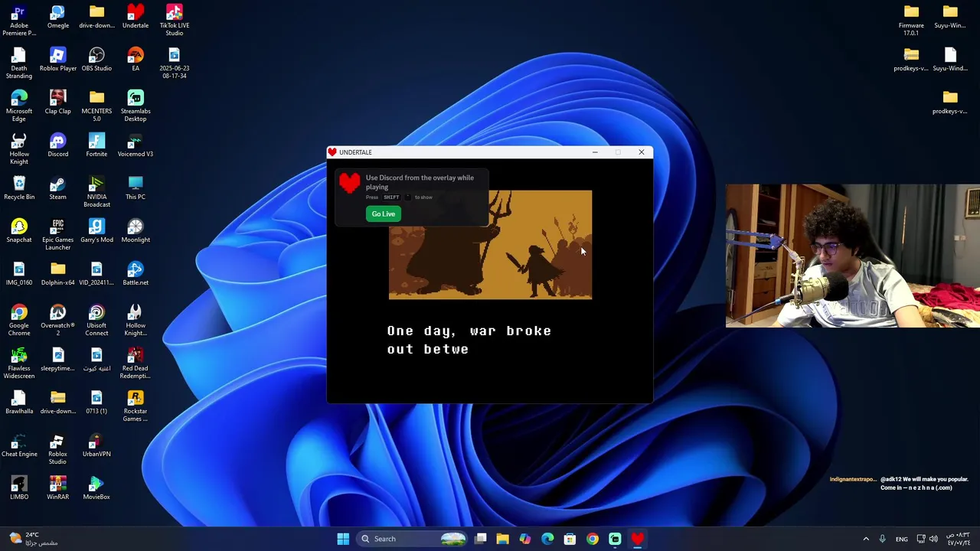Open Garry's Mod desktop shortcut
Screen dimensions: 980x551
(x=96, y=231)
